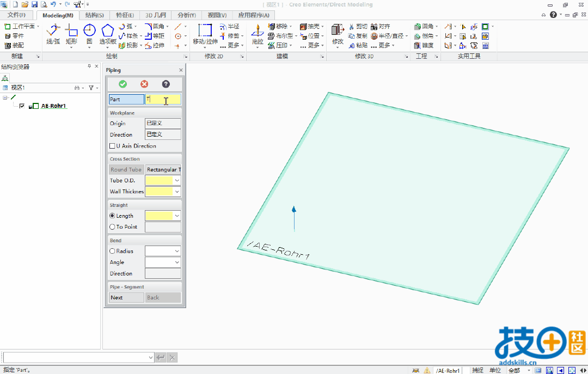Click the Part name input field

pyautogui.click(x=163, y=100)
